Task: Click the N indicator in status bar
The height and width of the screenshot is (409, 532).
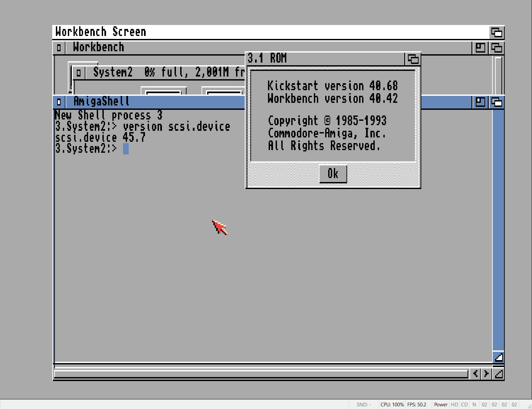Action: [474, 405]
